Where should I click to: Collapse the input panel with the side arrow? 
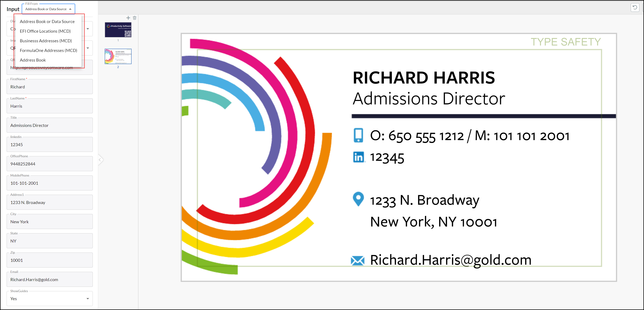pyautogui.click(x=100, y=160)
